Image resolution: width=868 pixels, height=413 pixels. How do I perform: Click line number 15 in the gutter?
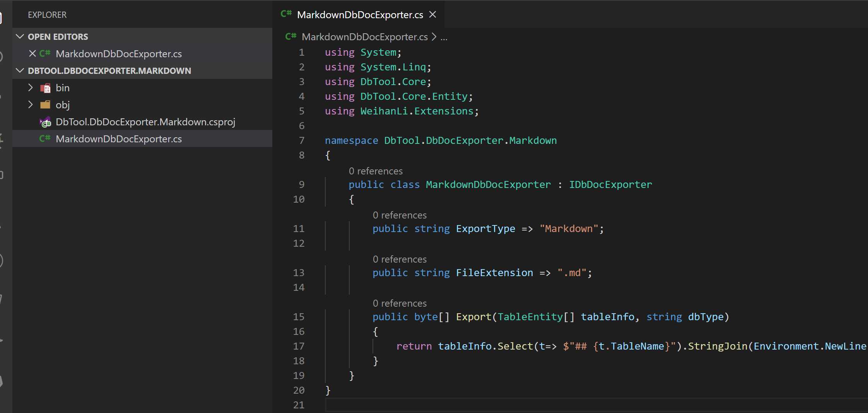coord(299,317)
